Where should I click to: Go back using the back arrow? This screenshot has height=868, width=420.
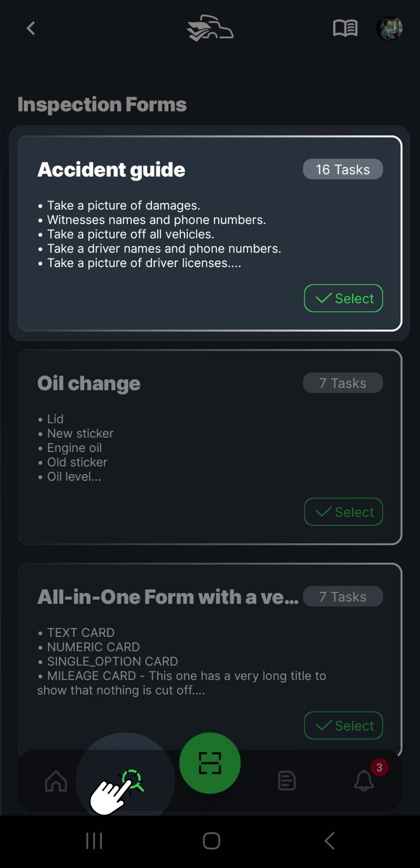coord(30,28)
